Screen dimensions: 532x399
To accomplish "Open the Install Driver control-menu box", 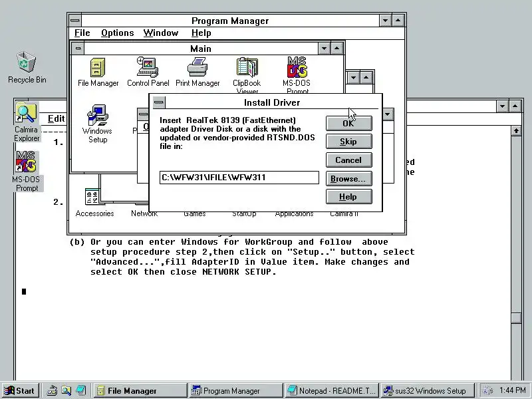I will (x=159, y=102).
